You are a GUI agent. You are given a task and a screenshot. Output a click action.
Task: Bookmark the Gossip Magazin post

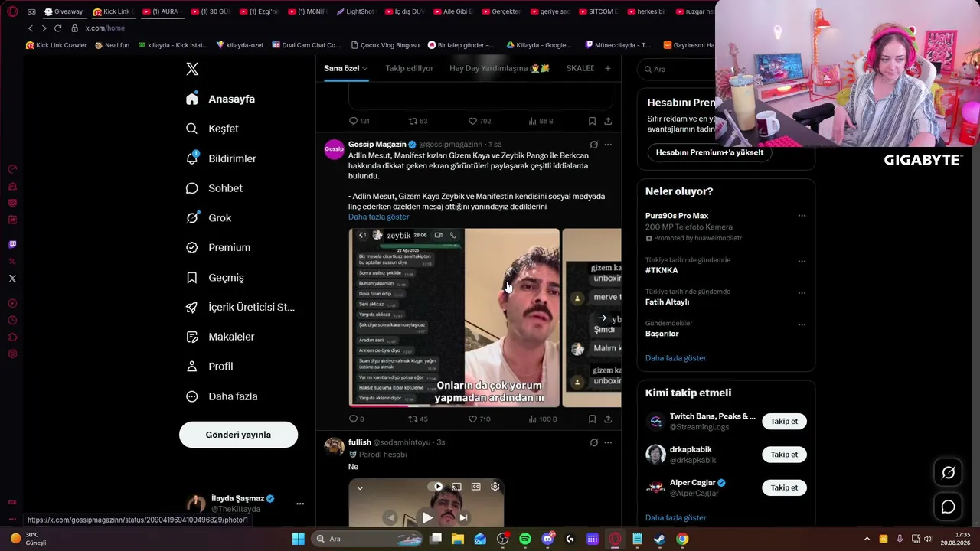(592, 419)
